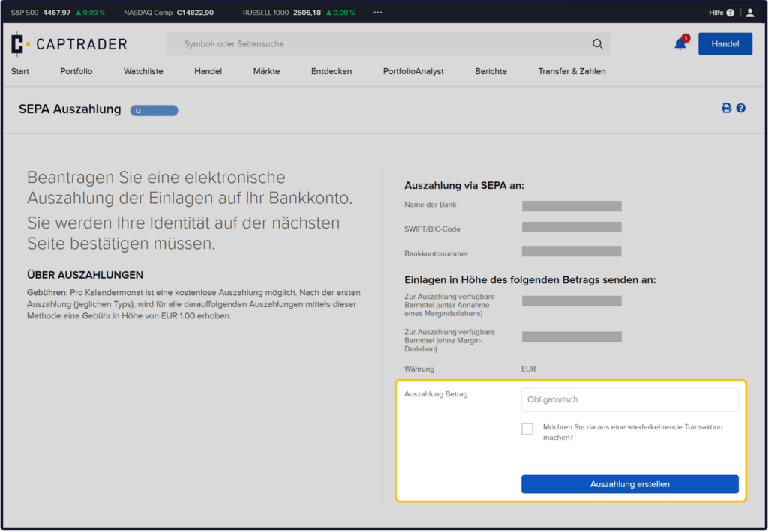Open help for SEPA Auszahlung page
The image size is (768, 532).
pos(740,108)
